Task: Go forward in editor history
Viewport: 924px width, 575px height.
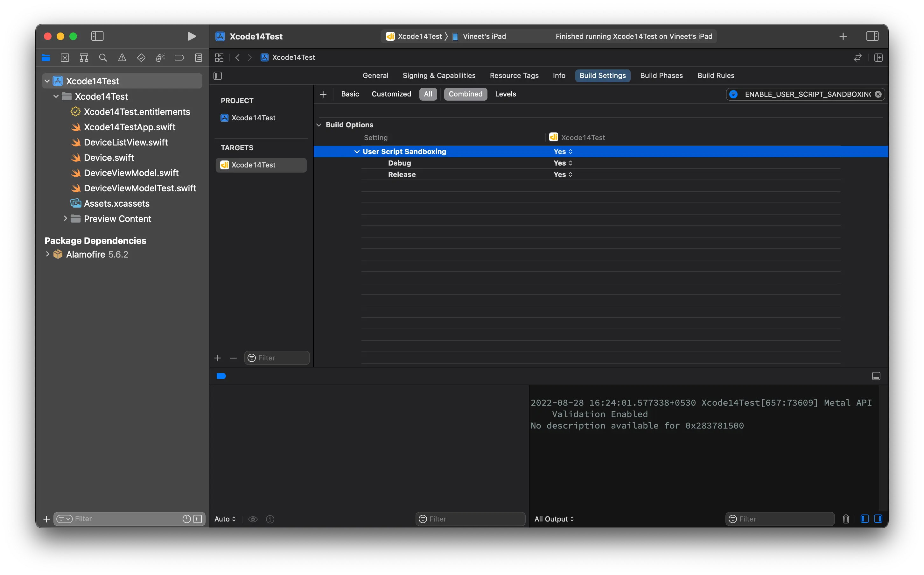Action: tap(250, 57)
